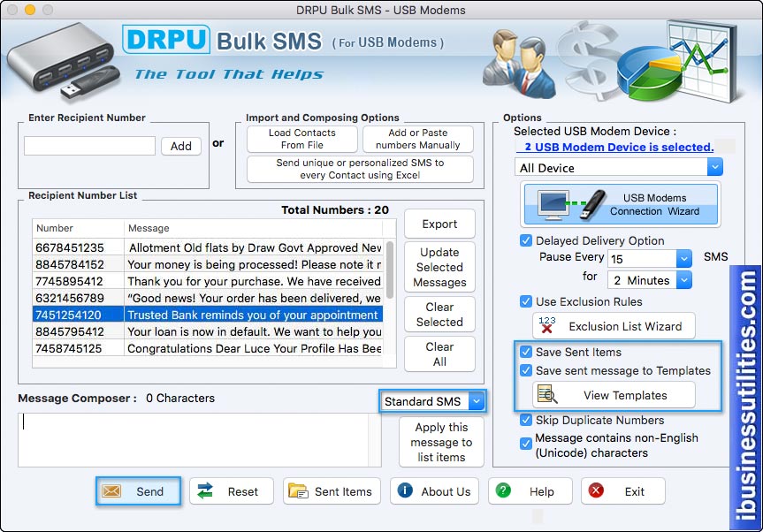The image size is (763, 532).
Task: Open the Standard SMS type dropdown
Action: coord(432,401)
